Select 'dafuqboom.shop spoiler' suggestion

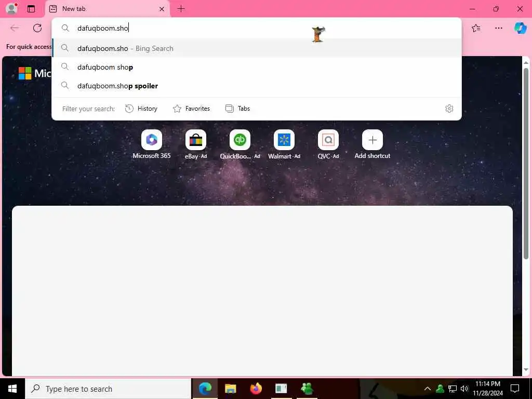(x=257, y=86)
